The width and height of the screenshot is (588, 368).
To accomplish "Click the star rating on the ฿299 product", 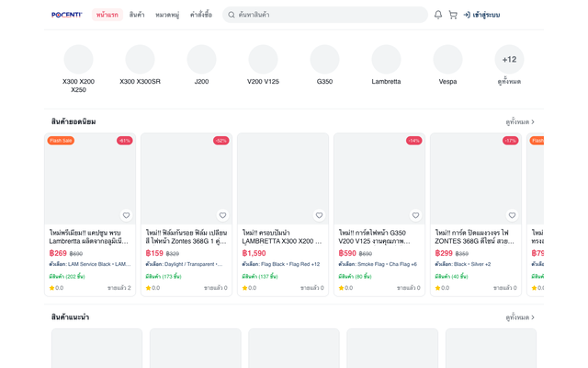I will pyautogui.click(x=442, y=288).
